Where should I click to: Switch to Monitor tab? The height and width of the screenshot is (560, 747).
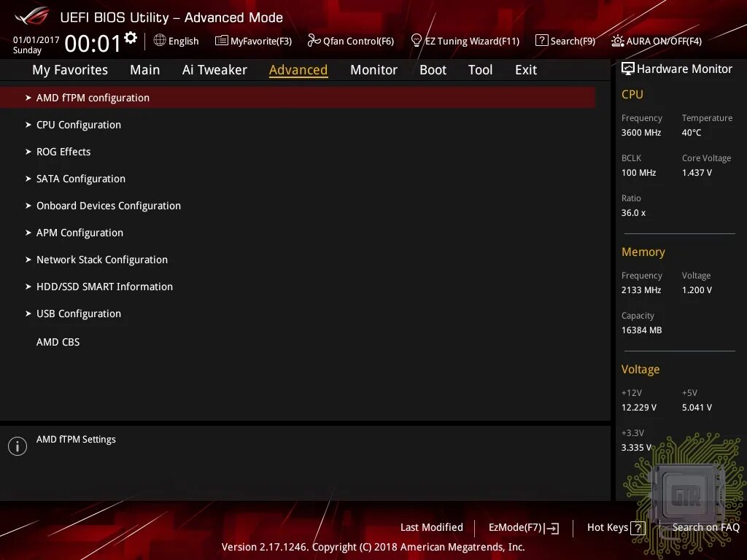373,70
